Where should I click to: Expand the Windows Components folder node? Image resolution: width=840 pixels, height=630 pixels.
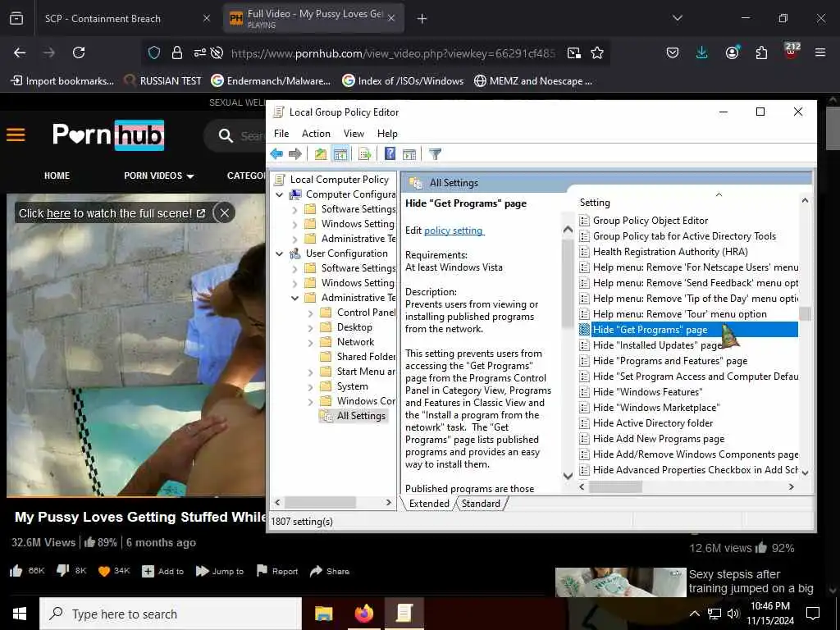point(311,401)
